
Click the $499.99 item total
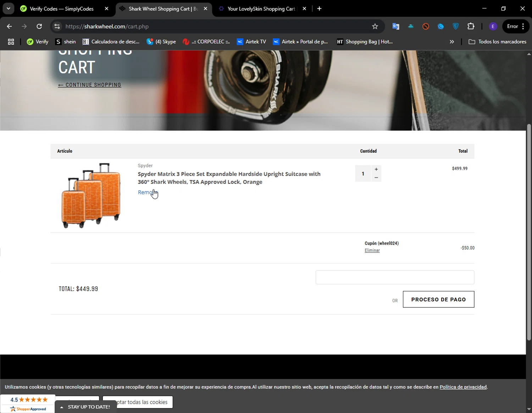coord(460,168)
